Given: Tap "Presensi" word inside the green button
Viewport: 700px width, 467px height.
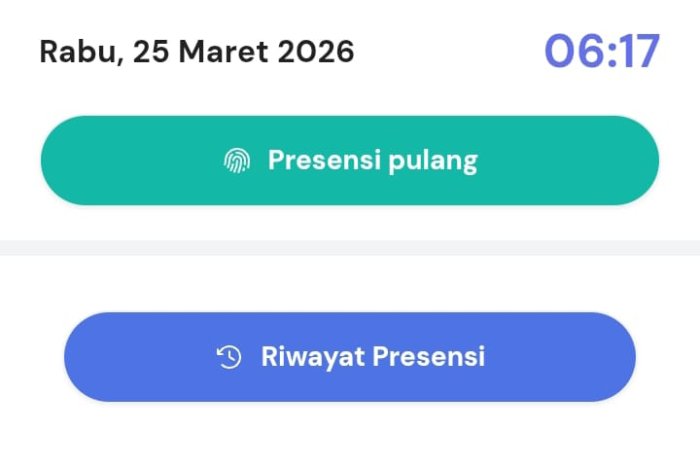Looking at the screenshot, I should click(321, 160).
